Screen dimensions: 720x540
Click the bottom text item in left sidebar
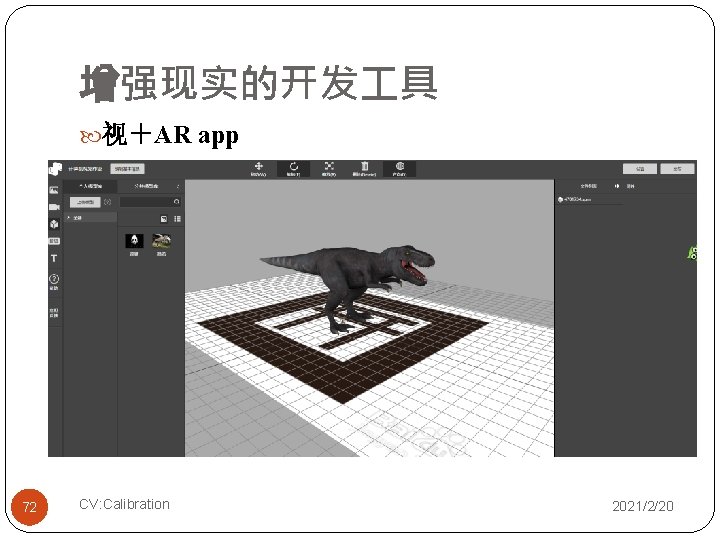54,312
